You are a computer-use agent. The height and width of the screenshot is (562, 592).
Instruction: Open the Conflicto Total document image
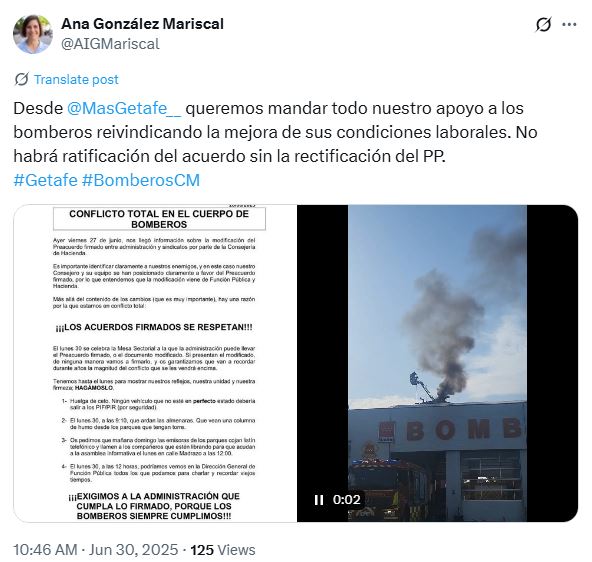(x=155, y=363)
